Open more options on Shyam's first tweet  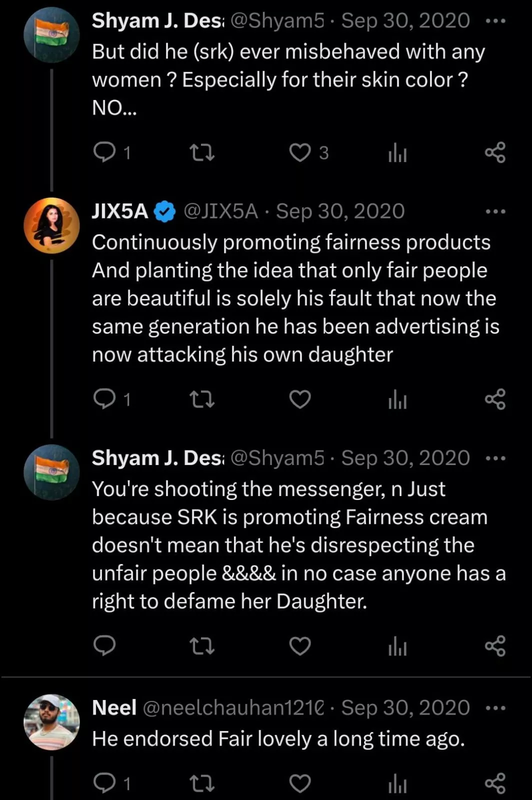(495, 21)
